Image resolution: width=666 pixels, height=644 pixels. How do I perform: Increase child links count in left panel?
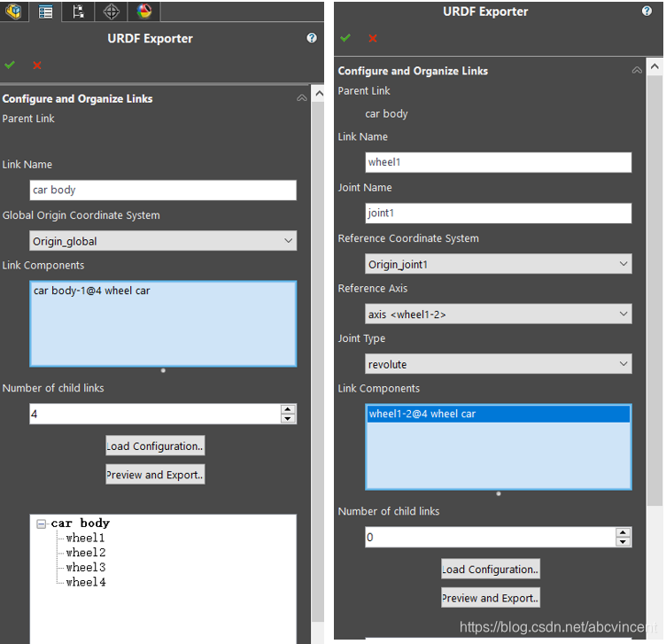point(288,409)
